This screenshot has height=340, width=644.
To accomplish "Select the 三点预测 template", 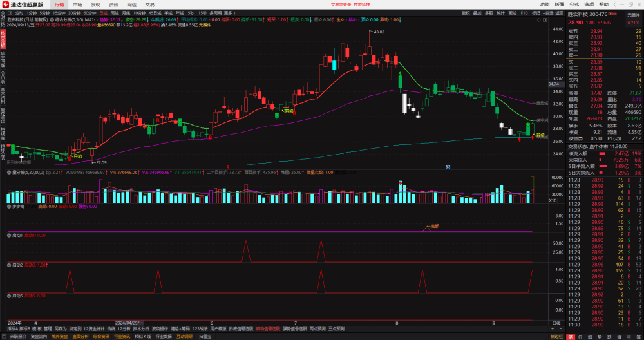I will [x=337, y=329].
